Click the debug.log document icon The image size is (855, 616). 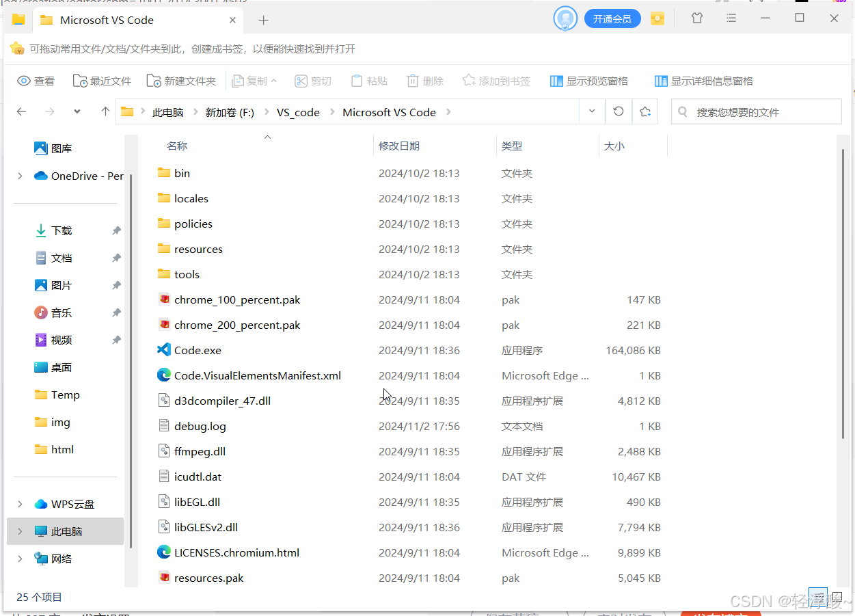click(x=164, y=426)
